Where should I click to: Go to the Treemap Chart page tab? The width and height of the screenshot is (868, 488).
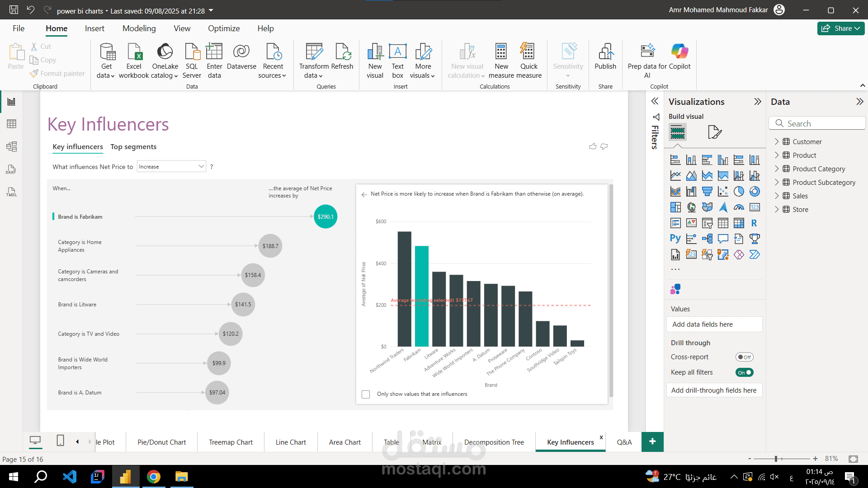(x=231, y=442)
